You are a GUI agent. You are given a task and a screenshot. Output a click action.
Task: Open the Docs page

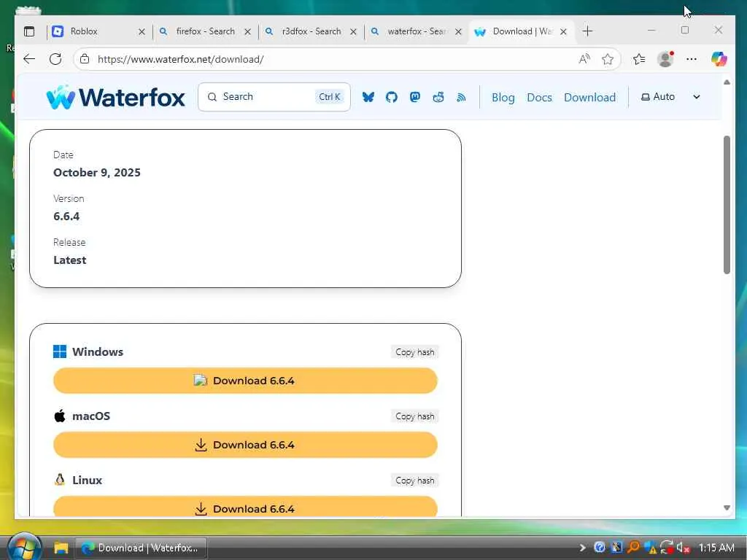coord(539,97)
